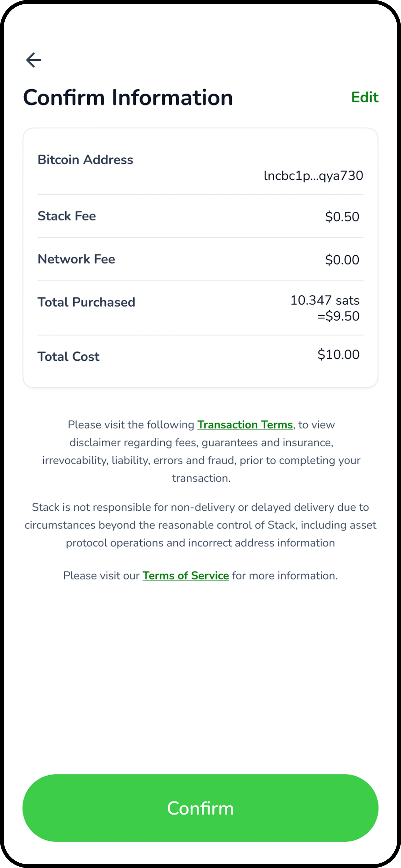Image resolution: width=401 pixels, height=868 pixels.
Task: Select the $0.50 Stack Fee amount
Action: [x=342, y=217]
